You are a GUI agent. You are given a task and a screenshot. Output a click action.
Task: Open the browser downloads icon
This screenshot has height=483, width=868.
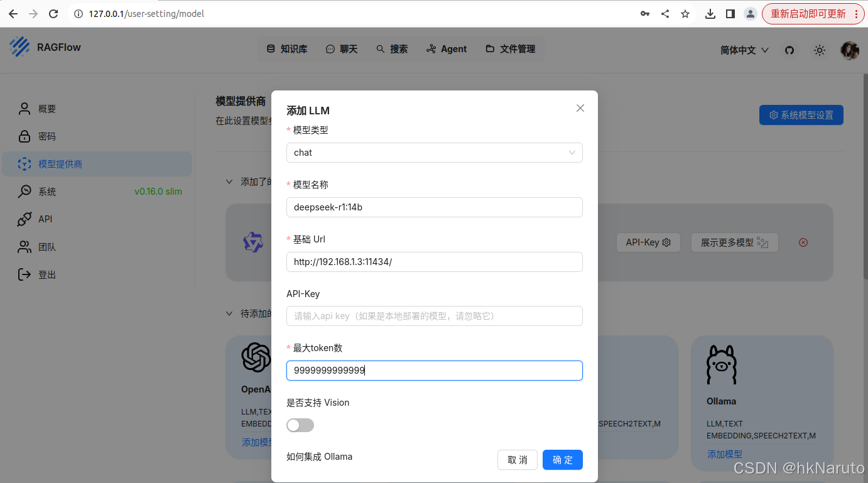point(710,14)
